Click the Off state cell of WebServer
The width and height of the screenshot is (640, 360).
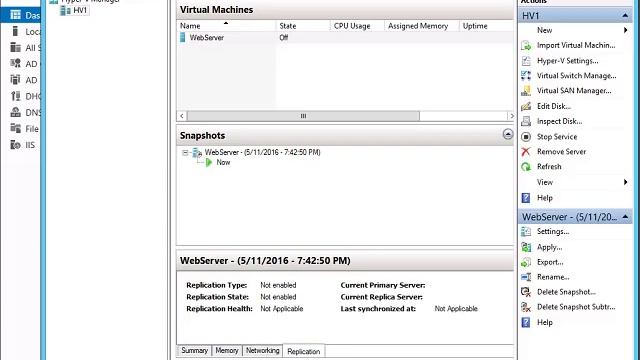coord(284,38)
